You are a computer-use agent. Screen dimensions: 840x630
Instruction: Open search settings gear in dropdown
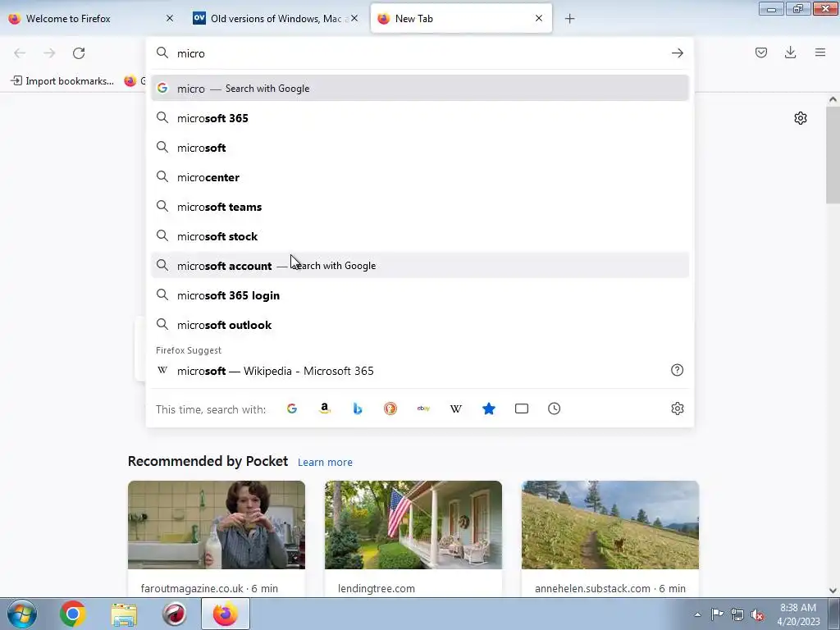pos(677,409)
